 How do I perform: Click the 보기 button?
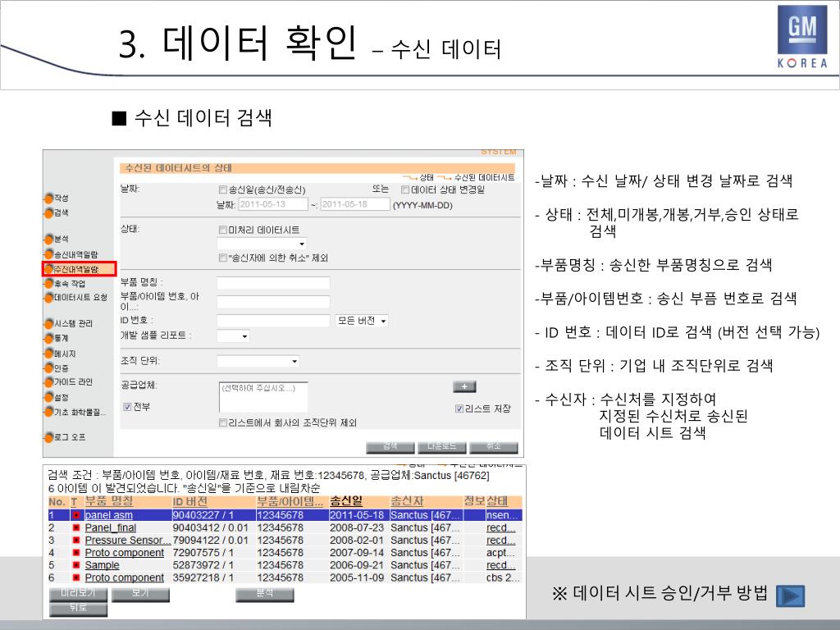pos(140,594)
